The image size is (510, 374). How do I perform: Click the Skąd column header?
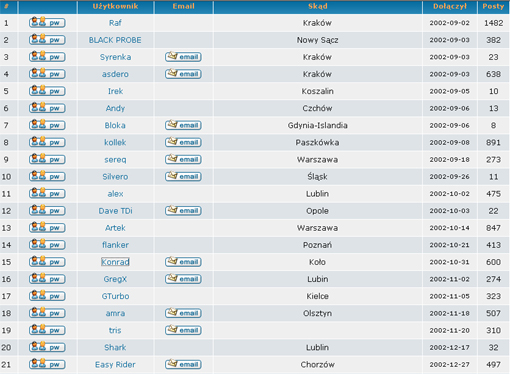tap(318, 6)
